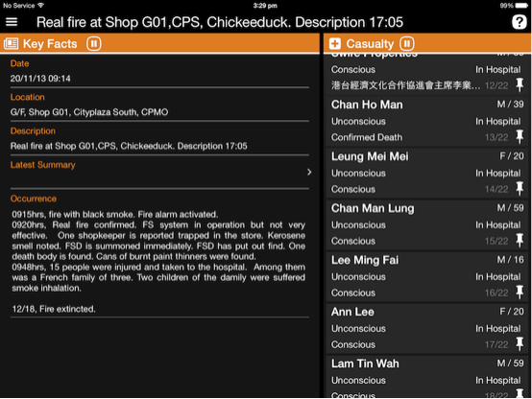Click the battery indicator in status bar
532x399 pixels.
pyautogui.click(x=520, y=6)
